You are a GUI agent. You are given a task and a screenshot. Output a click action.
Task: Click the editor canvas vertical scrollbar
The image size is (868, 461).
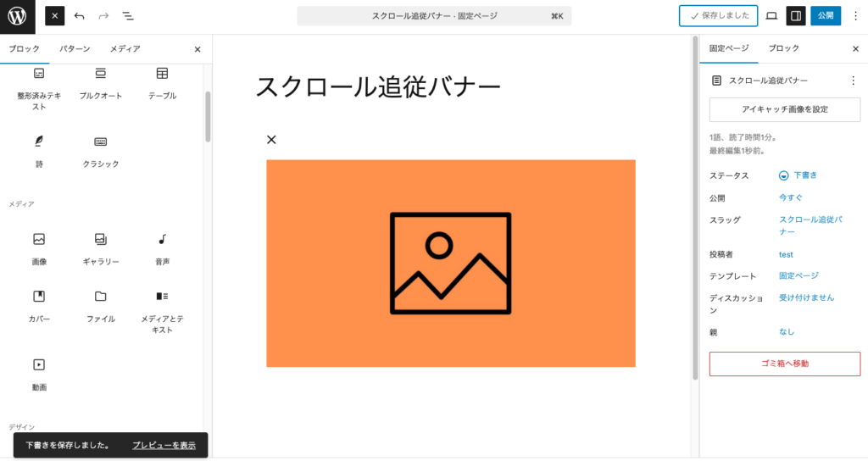coord(695,208)
